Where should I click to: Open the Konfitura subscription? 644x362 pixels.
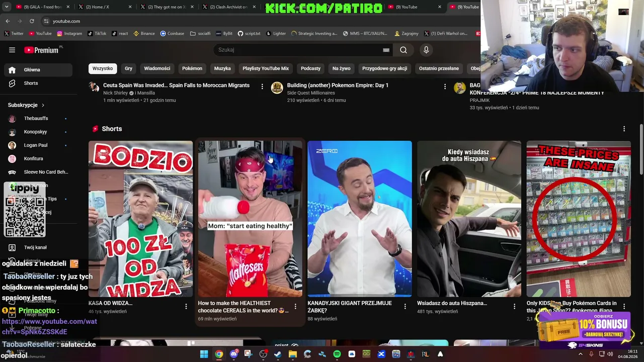pyautogui.click(x=39, y=158)
